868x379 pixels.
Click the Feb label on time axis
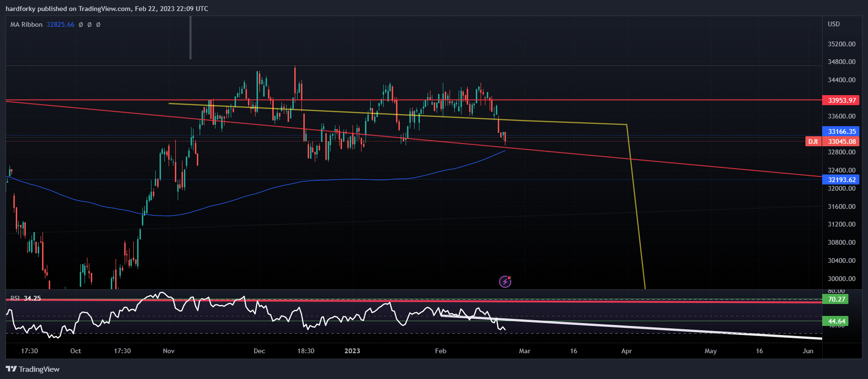pyautogui.click(x=440, y=351)
